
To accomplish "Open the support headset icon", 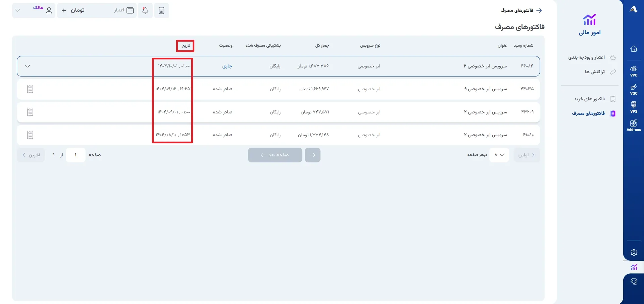I will pyautogui.click(x=634, y=282).
